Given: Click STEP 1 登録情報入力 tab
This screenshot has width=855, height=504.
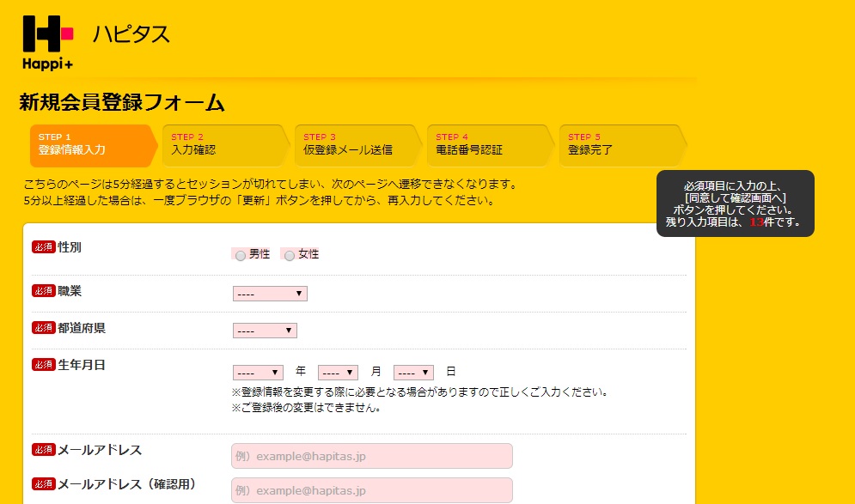Looking at the screenshot, I should pos(94,145).
